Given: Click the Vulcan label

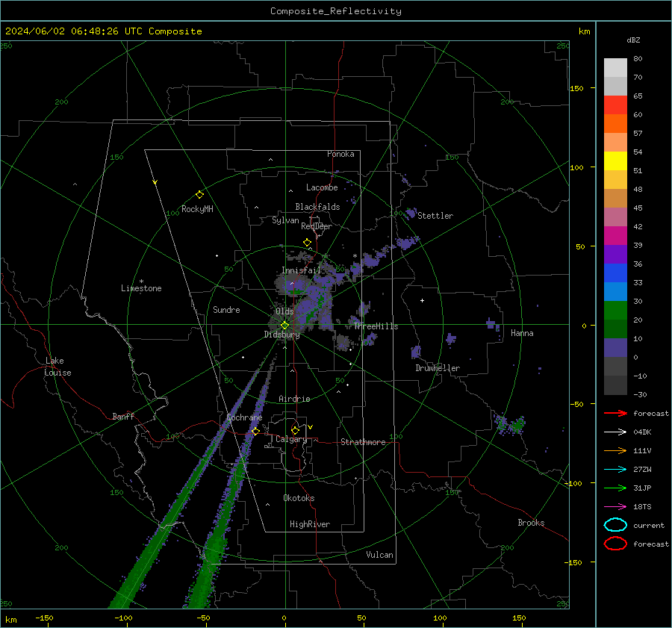Looking at the screenshot, I should 379,555.
